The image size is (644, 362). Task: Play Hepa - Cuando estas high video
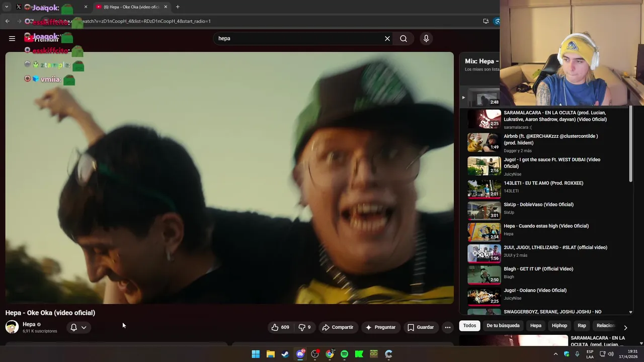click(x=546, y=231)
